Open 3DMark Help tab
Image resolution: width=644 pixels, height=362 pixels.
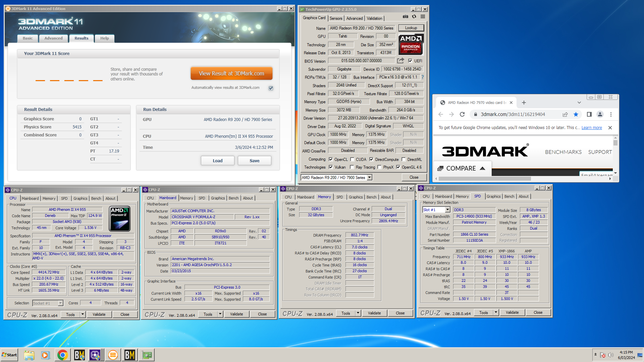(x=105, y=38)
